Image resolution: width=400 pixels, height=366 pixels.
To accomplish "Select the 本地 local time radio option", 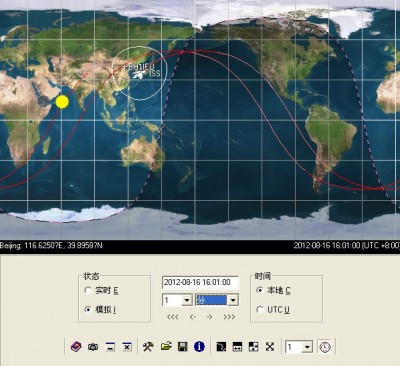I will point(260,290).
